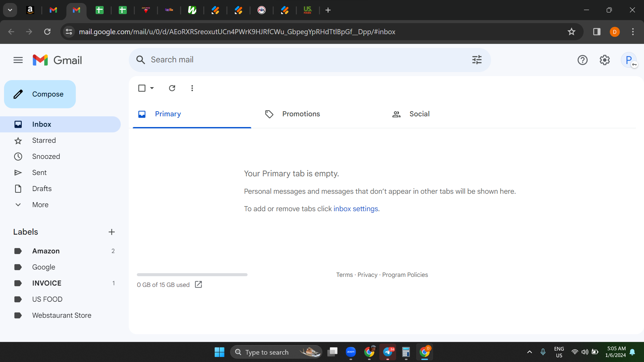Open the INVOICE label

(60, 283)
